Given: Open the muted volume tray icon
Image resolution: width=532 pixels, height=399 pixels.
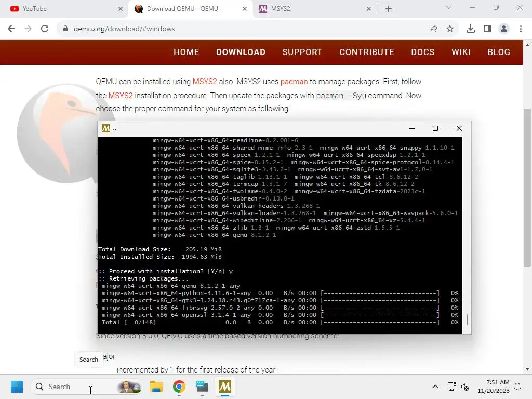Looking at the screenshot, I should (465, 387).
